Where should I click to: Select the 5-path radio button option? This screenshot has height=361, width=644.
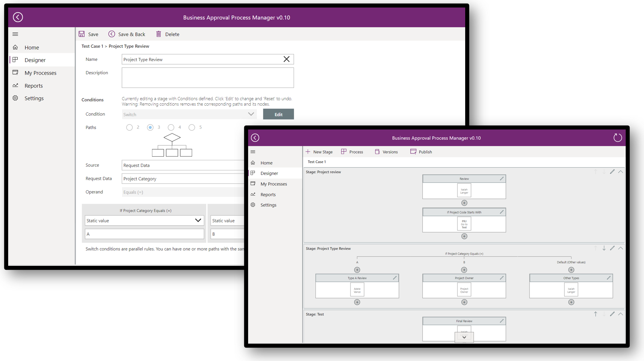[193, 128]
